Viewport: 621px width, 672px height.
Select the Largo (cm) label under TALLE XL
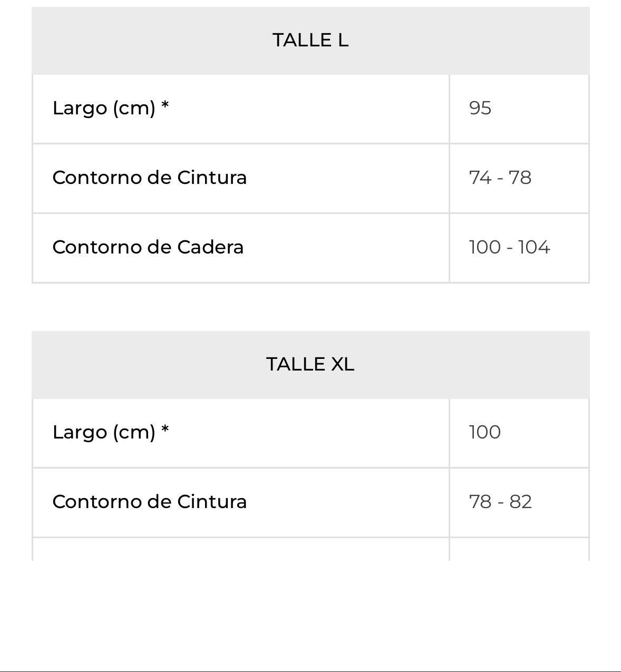104,432
